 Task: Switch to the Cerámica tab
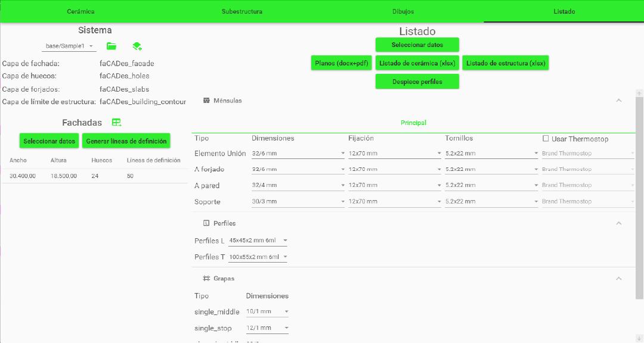click(80, 11)
